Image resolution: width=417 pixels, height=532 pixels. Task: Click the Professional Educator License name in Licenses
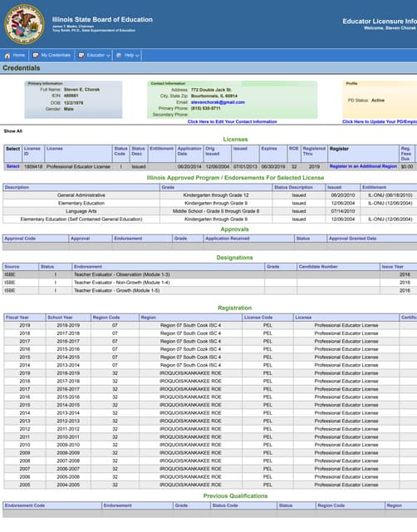click(x=78, y=166)
